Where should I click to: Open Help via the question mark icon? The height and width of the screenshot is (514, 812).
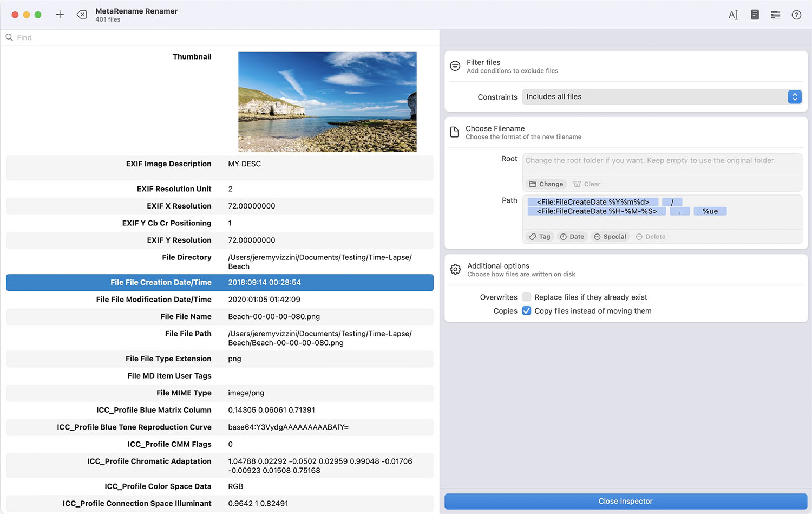(x=796, y=15)
